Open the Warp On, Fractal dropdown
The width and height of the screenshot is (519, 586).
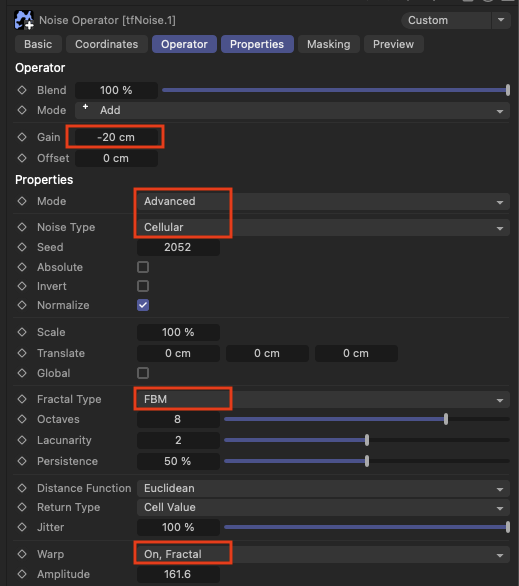323,554
